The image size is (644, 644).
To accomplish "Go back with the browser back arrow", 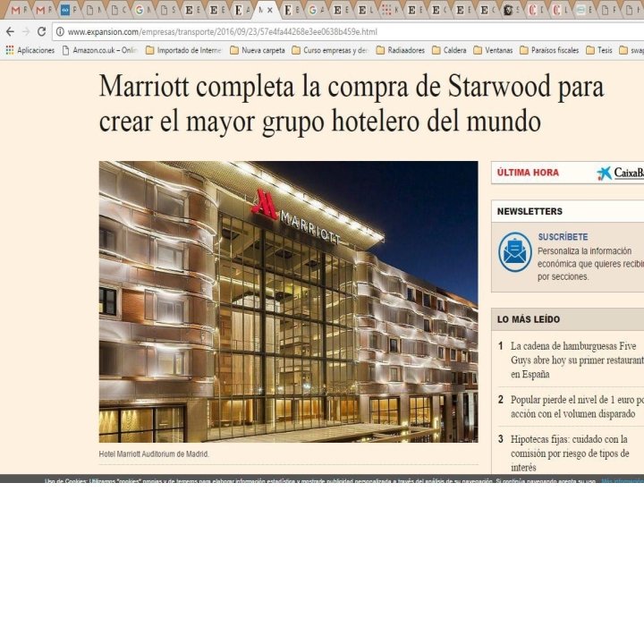I will tap(10, 31).
